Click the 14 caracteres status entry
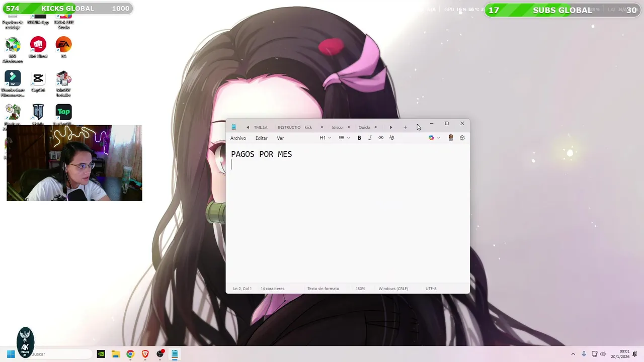 click(x=273, y=289)
